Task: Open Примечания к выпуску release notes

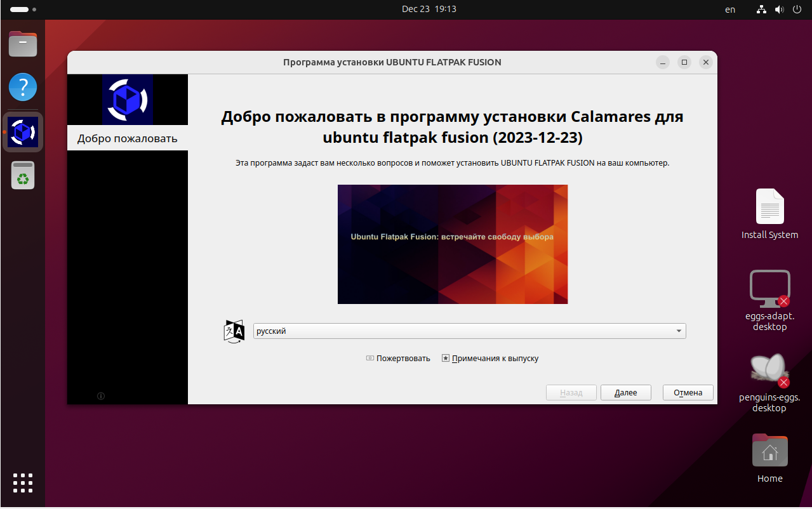Action: click(x=490, y=359)
